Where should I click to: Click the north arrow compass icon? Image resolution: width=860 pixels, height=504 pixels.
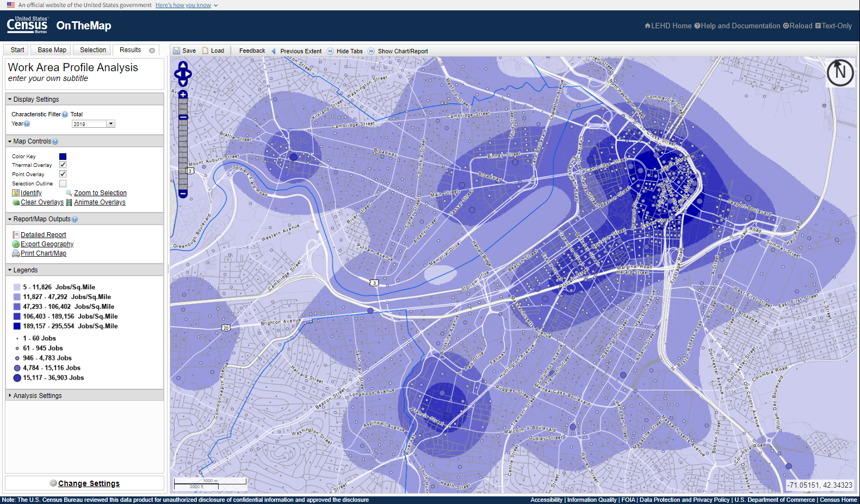point(840,72)
